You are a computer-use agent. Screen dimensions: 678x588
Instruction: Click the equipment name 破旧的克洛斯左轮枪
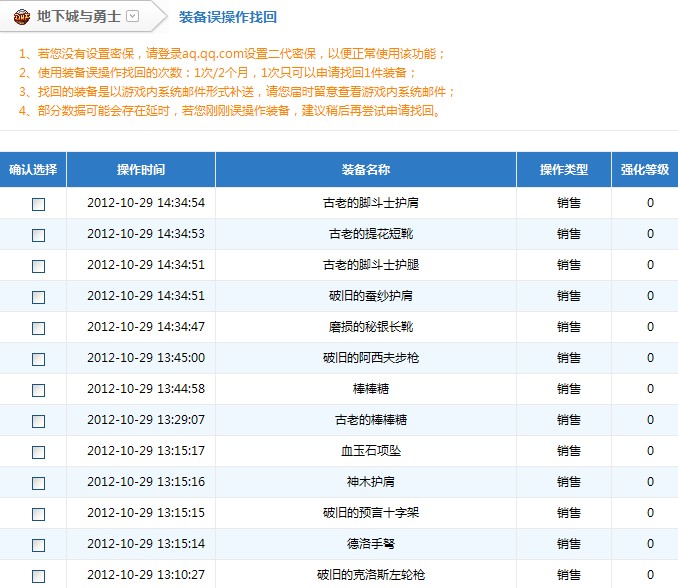[371, 575]
